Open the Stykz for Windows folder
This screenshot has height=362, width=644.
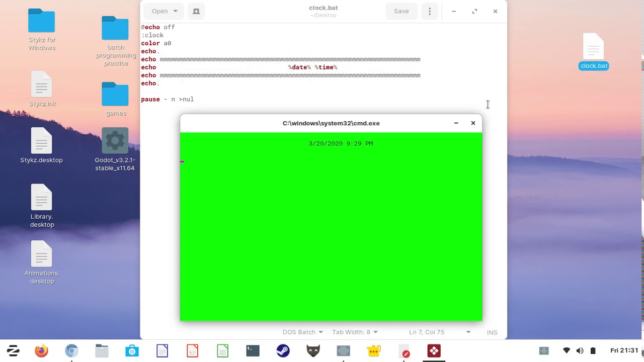[42, 30]
